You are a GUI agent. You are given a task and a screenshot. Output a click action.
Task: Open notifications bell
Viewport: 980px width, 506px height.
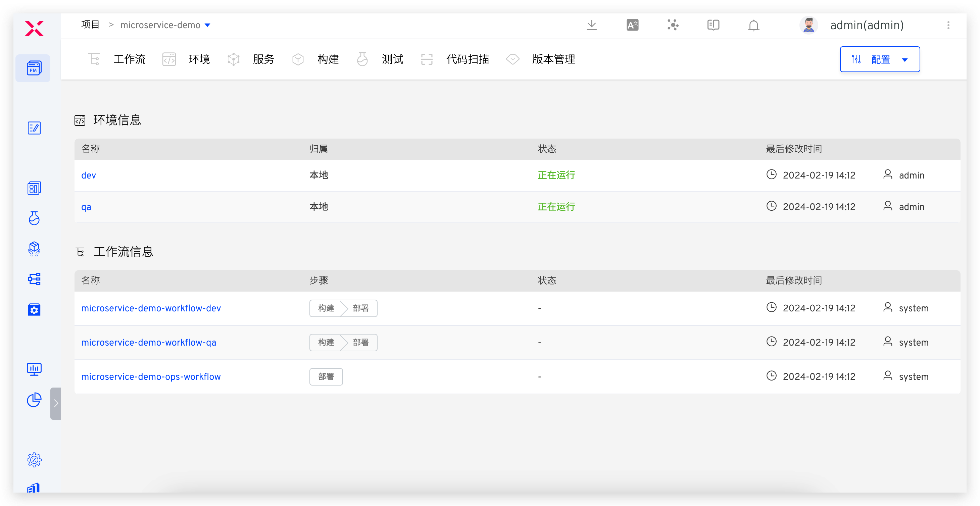[753, 26]
